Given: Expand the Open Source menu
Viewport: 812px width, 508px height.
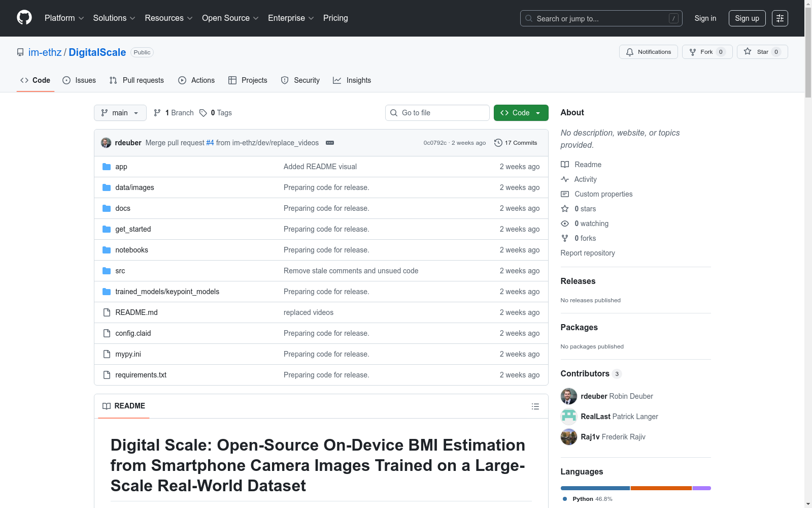Looking at the screenshot, I should tap(230, 18).
